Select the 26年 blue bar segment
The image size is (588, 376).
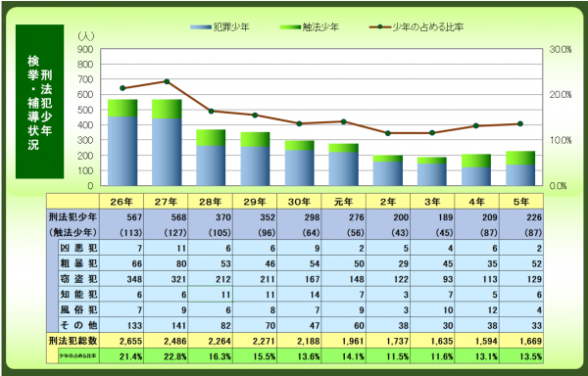click(x=122, y=151)
